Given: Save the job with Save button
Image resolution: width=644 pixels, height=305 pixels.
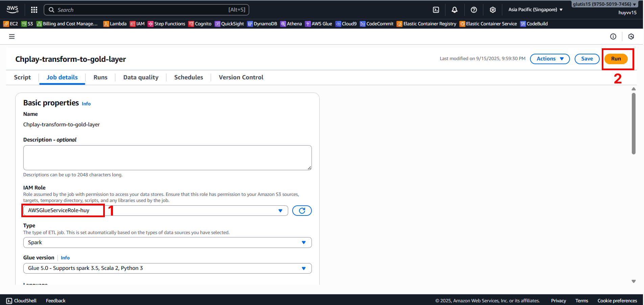Looking at the screenshot, I should point(587,59).
